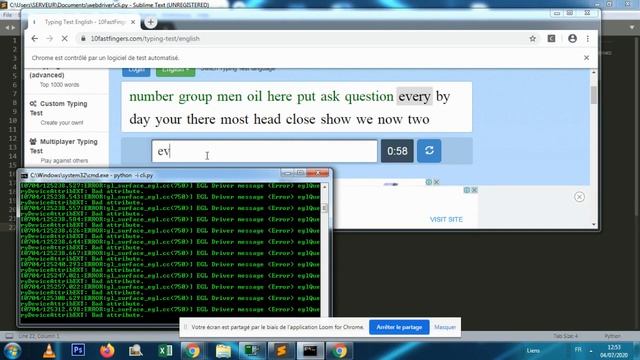Viewport: 640px width, 360px height.
Task: Click the Sublime Text tab list dropdown arrow
Action: tap(632, 27)
